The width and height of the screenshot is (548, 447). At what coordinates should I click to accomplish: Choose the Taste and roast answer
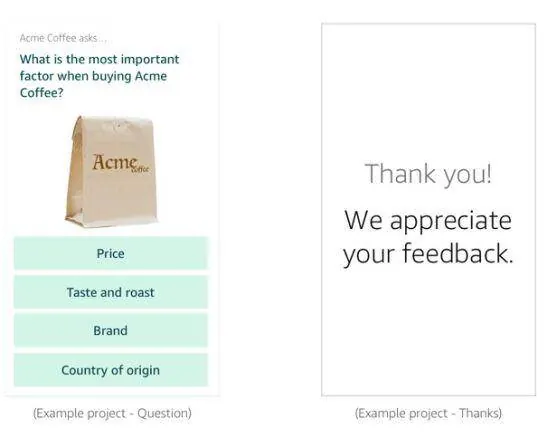tap(111, 292)
